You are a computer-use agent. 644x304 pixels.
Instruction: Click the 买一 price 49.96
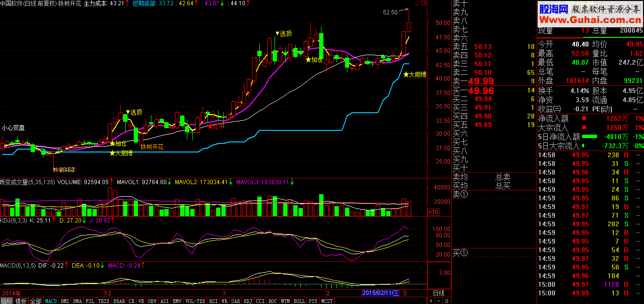pos(481,90)
